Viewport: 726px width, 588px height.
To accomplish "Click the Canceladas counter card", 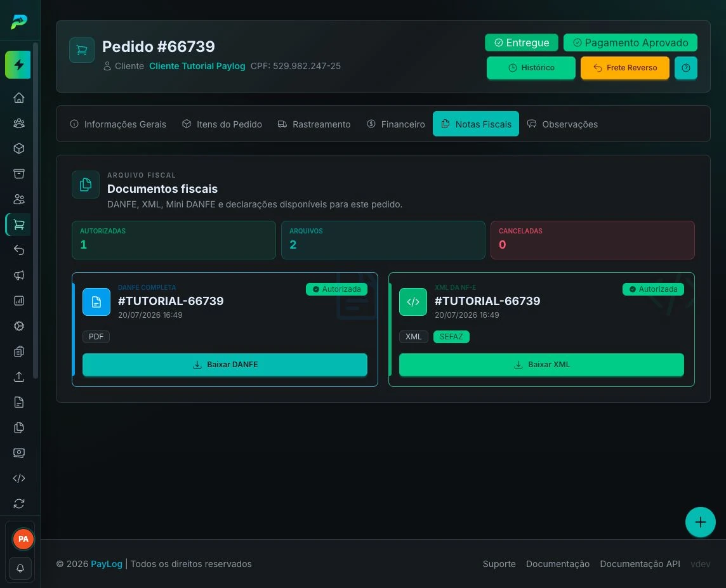I will 593,240.
